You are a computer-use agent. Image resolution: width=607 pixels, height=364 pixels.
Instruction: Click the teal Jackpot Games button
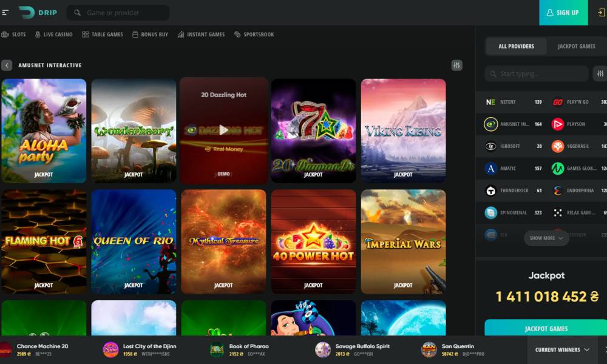click(x=546, y=328)
